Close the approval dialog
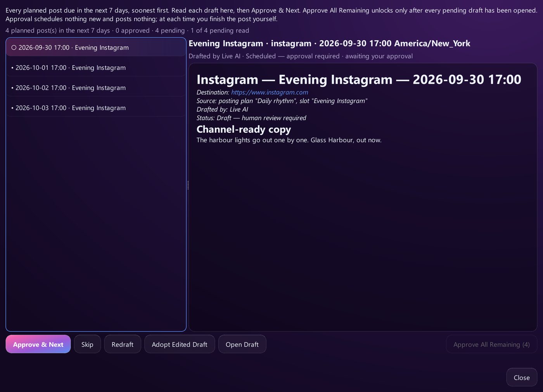Viewport: 543px width, 392px height. (x=522, y=377)
